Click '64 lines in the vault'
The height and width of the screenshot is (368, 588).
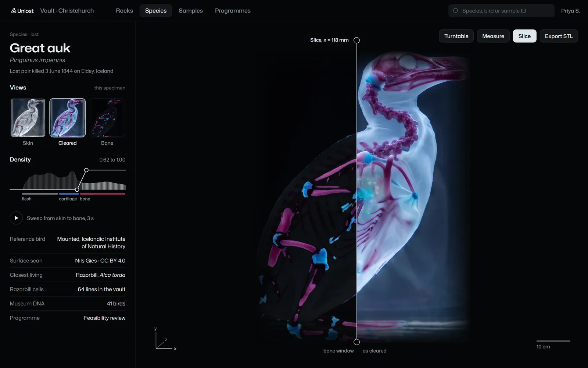click(101, 289)
